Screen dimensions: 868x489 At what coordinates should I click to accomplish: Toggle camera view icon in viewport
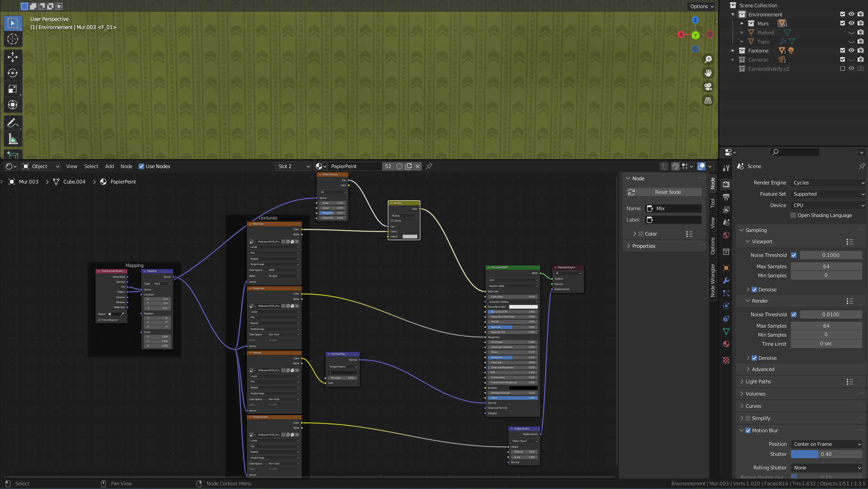tap(708, 87)
